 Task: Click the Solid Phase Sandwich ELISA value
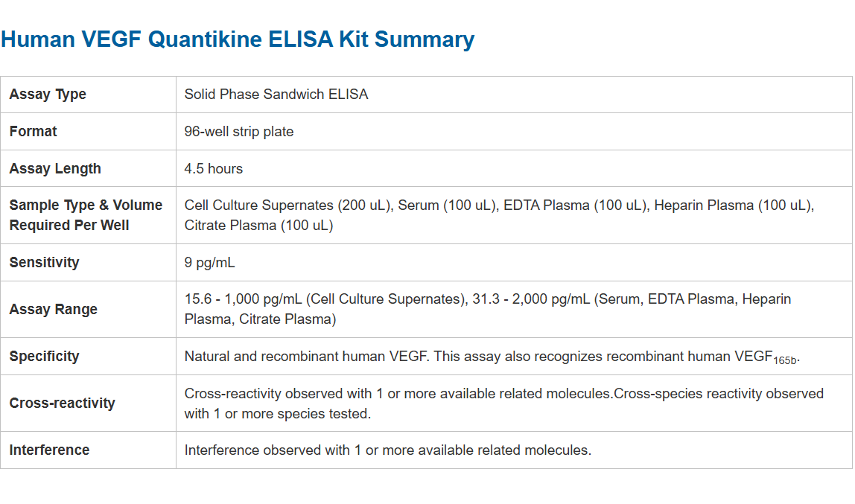click(276, 95)
